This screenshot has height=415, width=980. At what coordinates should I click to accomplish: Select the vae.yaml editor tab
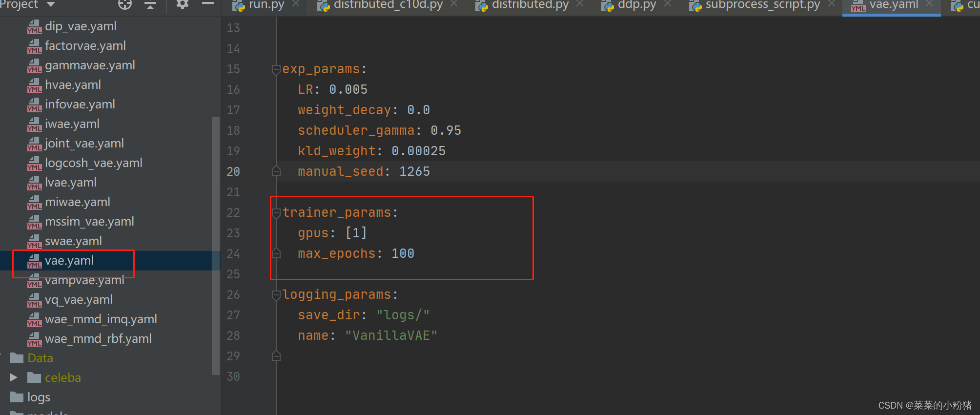893,5
